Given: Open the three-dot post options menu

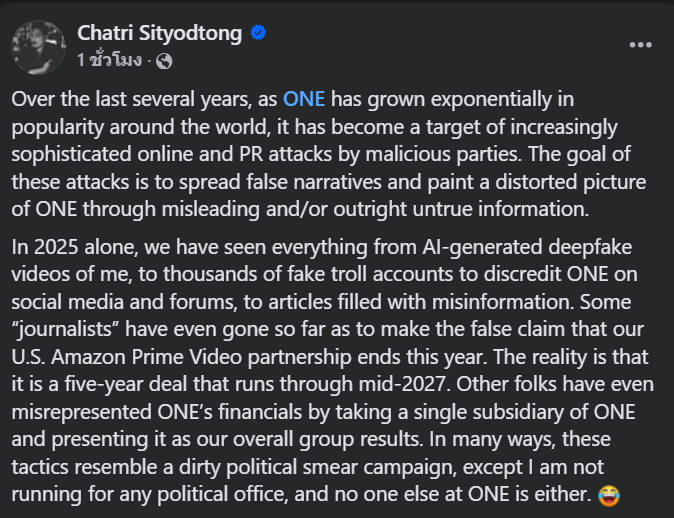Looking at the screenshot, I should pos(640,45).
